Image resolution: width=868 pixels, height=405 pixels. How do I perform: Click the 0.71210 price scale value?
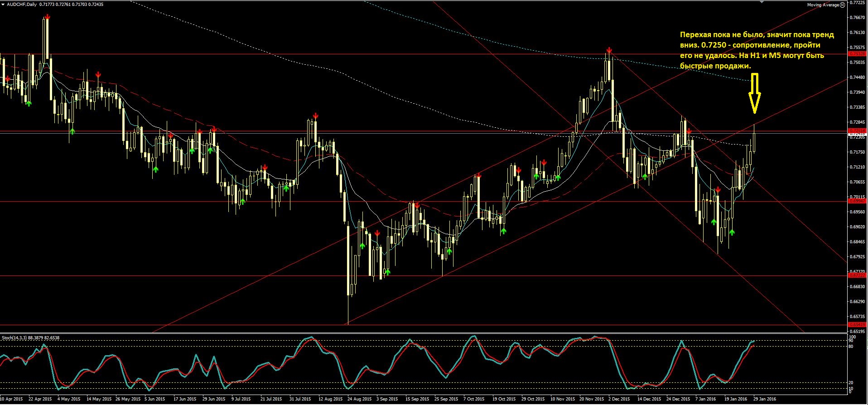pyautogui.click(x=857, y=167)
